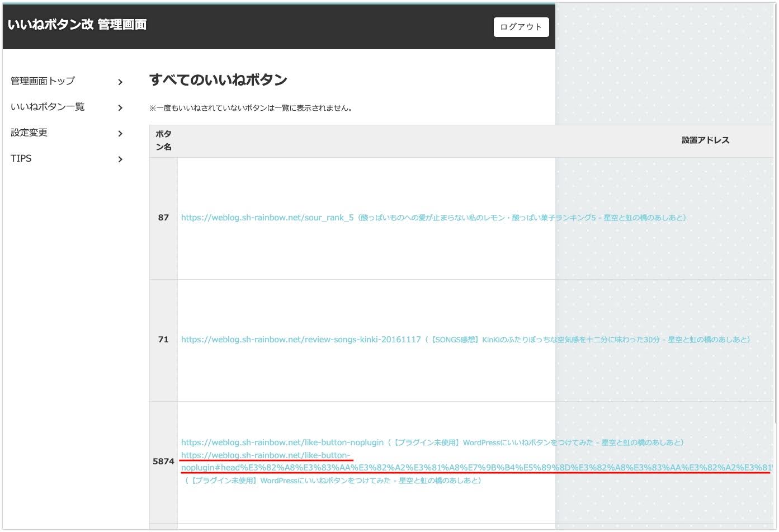This screenshot has width=779, height=532.
Task: Select the button count cell 5874
Action: click(163, 462)
